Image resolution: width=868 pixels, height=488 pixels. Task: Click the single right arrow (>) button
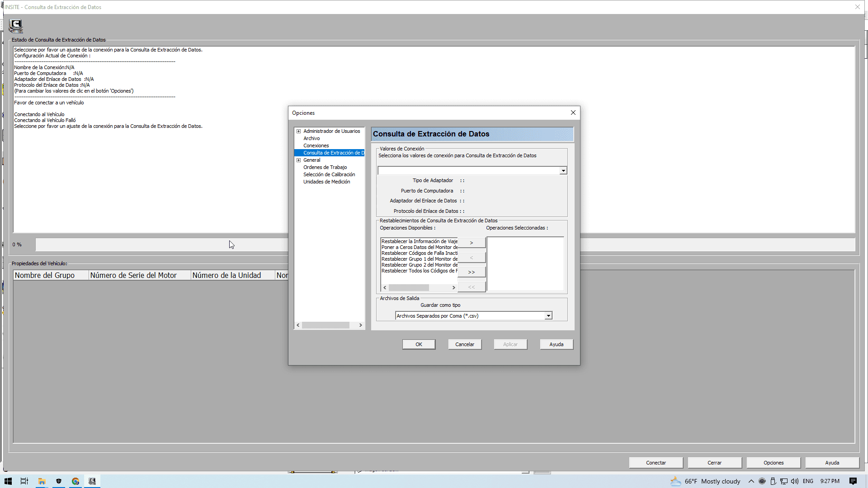(472, 243)
